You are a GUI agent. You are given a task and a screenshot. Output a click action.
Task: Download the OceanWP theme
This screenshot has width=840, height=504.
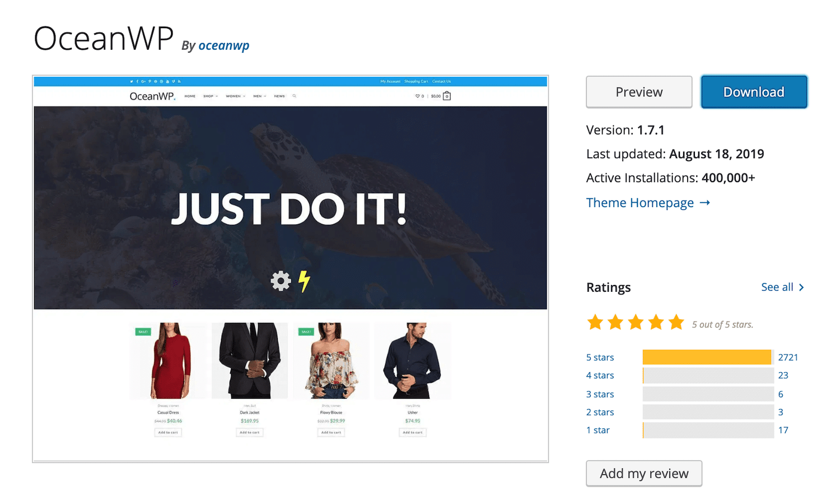754,92
